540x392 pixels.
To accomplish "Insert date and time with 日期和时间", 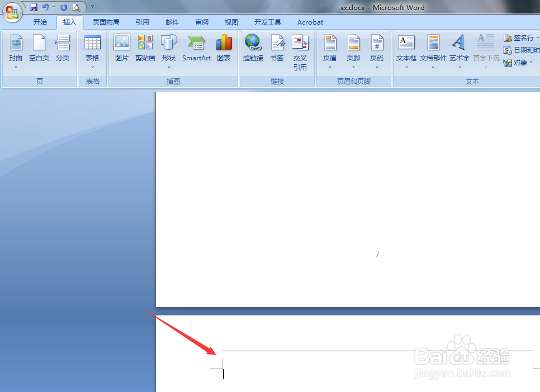I will coord(522,50).
